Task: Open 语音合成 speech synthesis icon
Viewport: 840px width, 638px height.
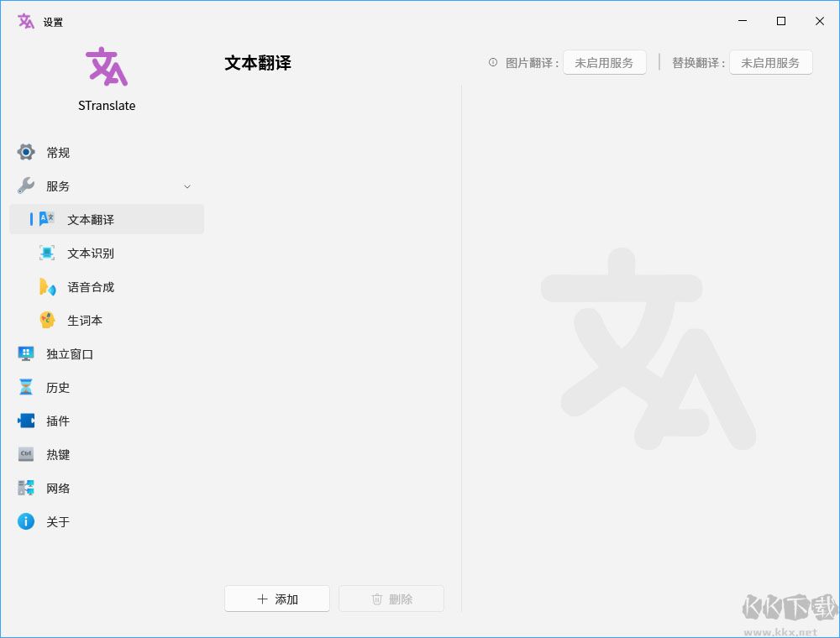Action: pos(47,287)
